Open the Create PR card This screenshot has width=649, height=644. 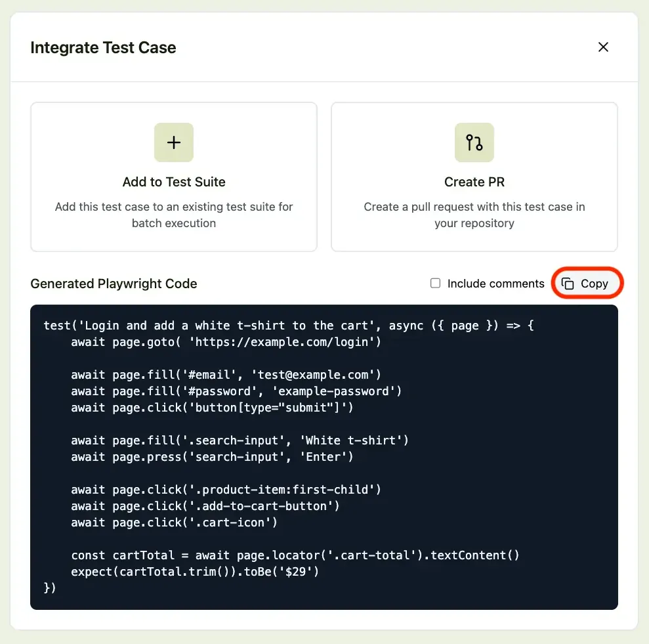tap(474, 176)
